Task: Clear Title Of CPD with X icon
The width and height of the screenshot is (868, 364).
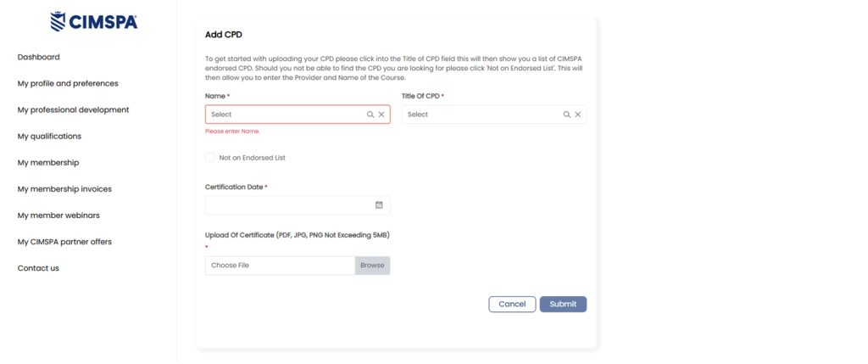Action: [578, 115]
